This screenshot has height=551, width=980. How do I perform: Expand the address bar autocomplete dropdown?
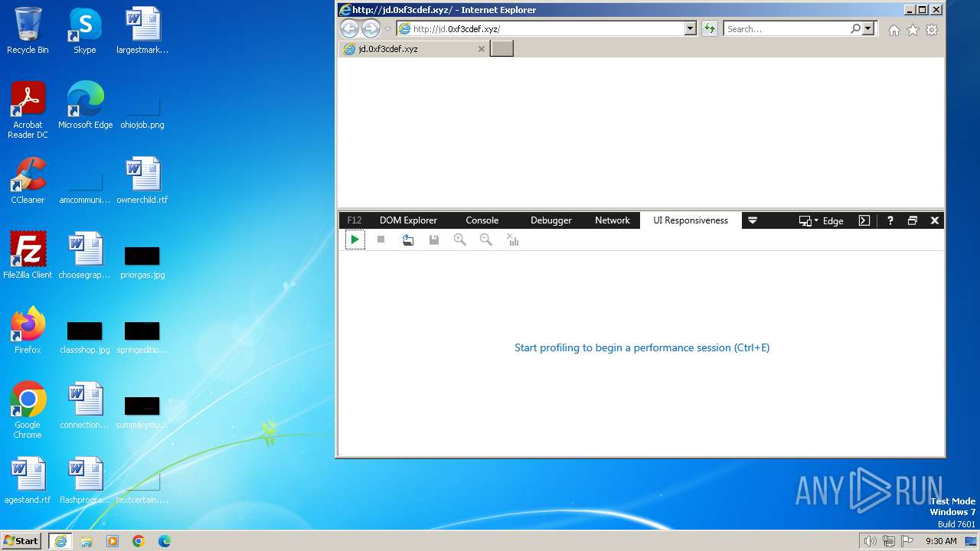(x=690, y=29)
